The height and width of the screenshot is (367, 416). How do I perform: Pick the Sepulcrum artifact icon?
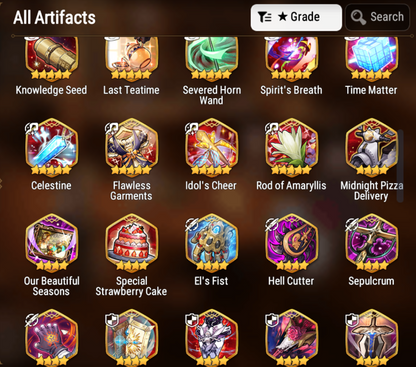tap(371, 243)
